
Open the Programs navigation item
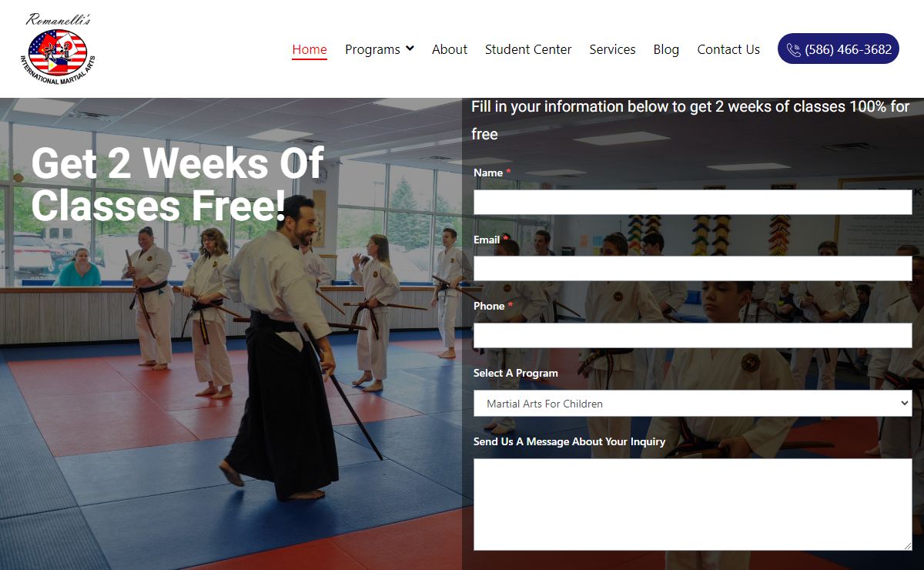[373, 49]
